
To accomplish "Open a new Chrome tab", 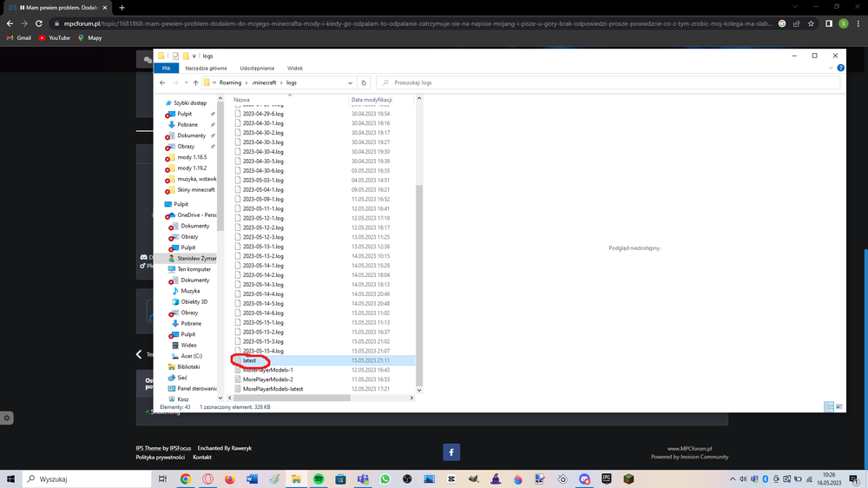I will coord(122,8).
